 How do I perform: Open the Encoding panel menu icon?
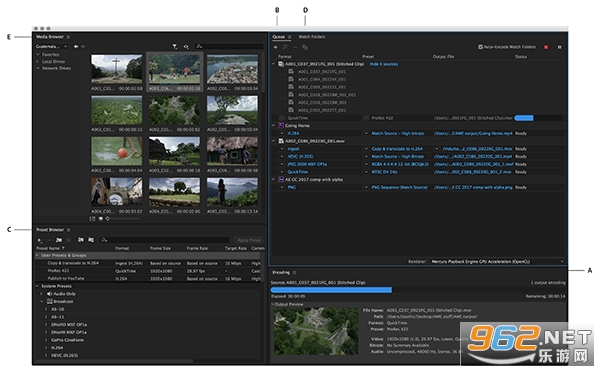pos(294,272)
